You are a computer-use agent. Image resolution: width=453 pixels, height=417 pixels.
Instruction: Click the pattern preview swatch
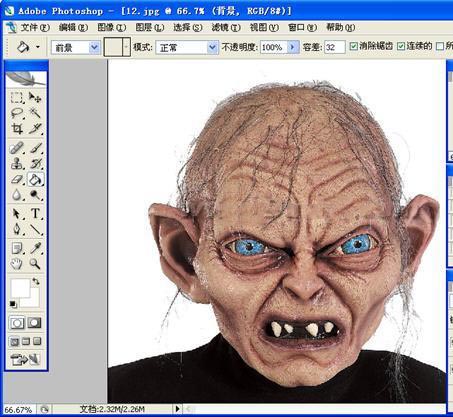coord(113,47)
